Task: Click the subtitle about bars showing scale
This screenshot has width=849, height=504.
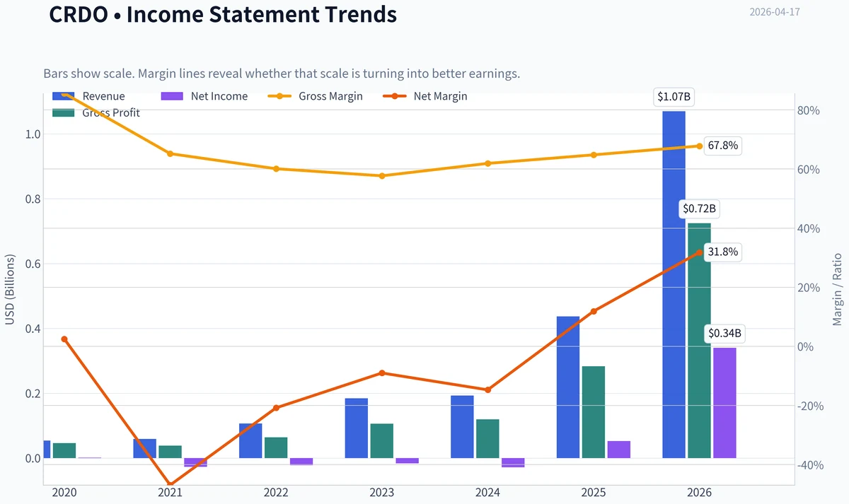Action: coord(282,74)
